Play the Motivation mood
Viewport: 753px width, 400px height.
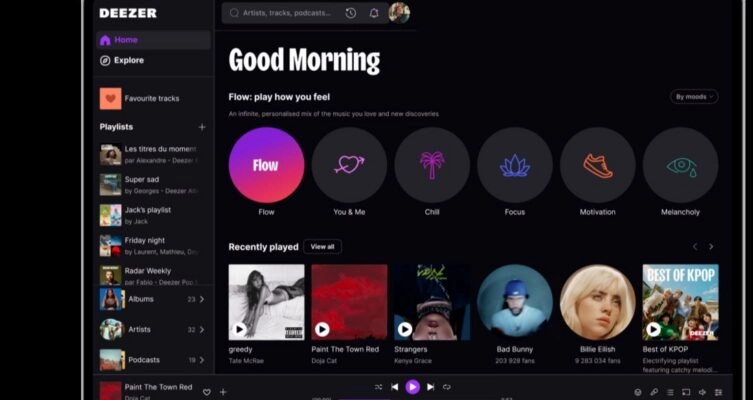click(x=597, y=165)
